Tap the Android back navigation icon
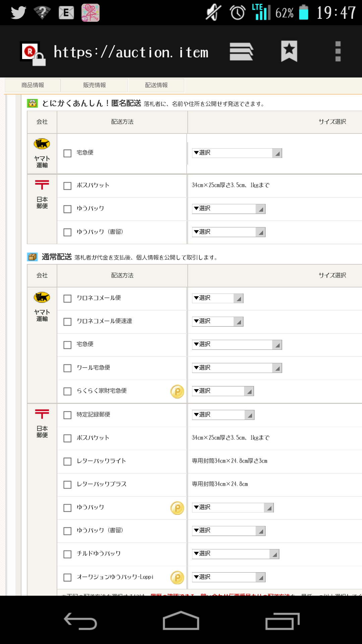362x644 pixels. 80,621
